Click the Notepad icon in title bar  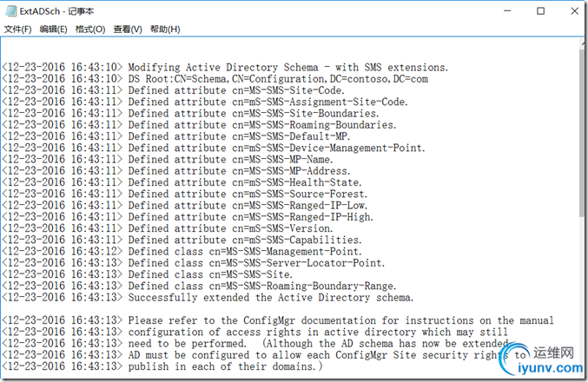pyautogui.click(x=11, y=11)
